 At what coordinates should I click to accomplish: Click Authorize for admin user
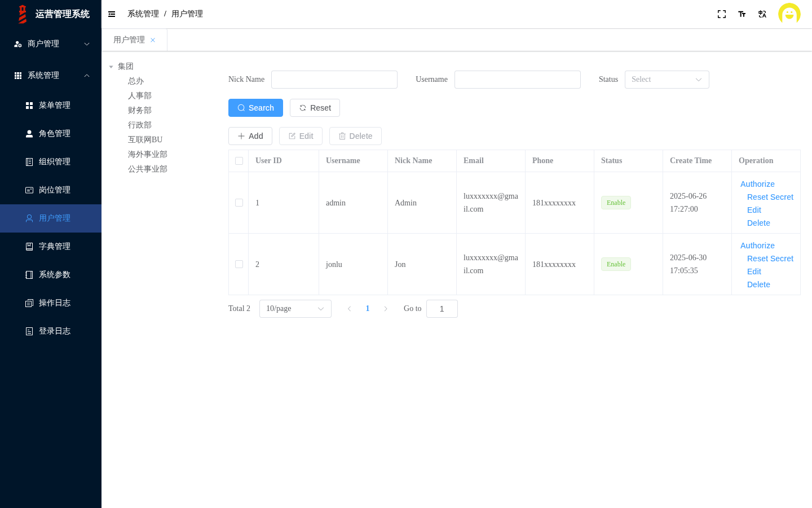pyautogui.click(x=757, y=184)
